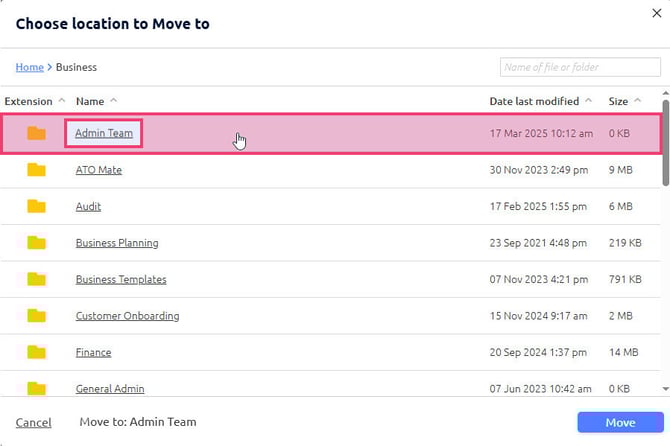Sort by Date last modified arrow
The height and width of the screenshot is (446, 670).
(x=588, y=100)
